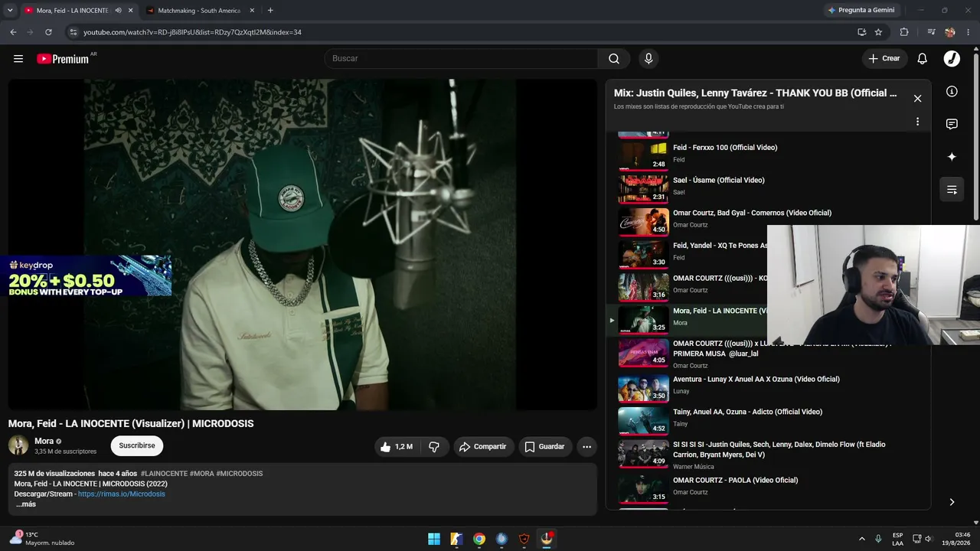Open the network icon in system tray
The image size is (980, 551).
[x=916, y=539]
